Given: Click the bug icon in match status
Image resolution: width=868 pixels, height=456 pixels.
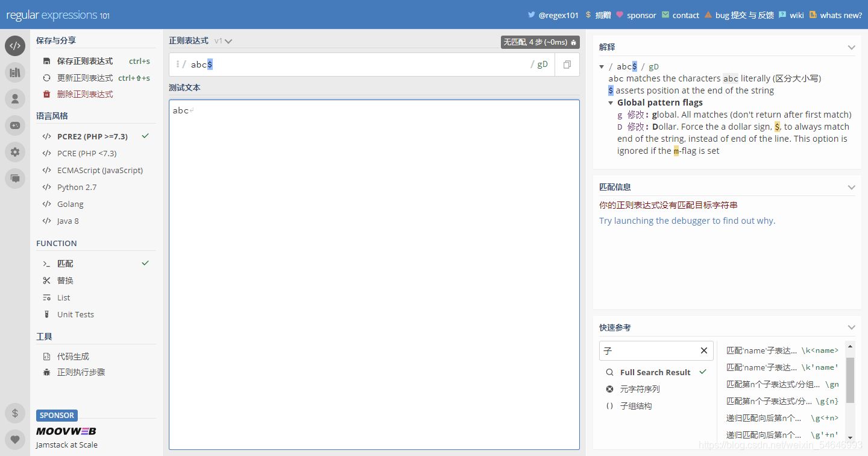Looking at the screenshot, I should (574, 42).
